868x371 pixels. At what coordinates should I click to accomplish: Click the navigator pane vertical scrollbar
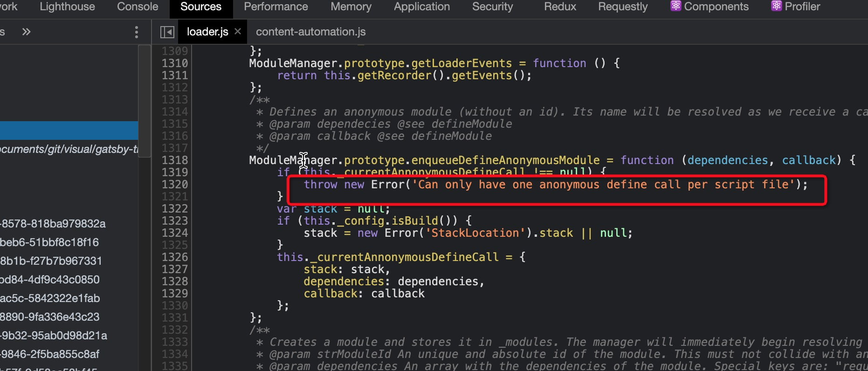145,101
